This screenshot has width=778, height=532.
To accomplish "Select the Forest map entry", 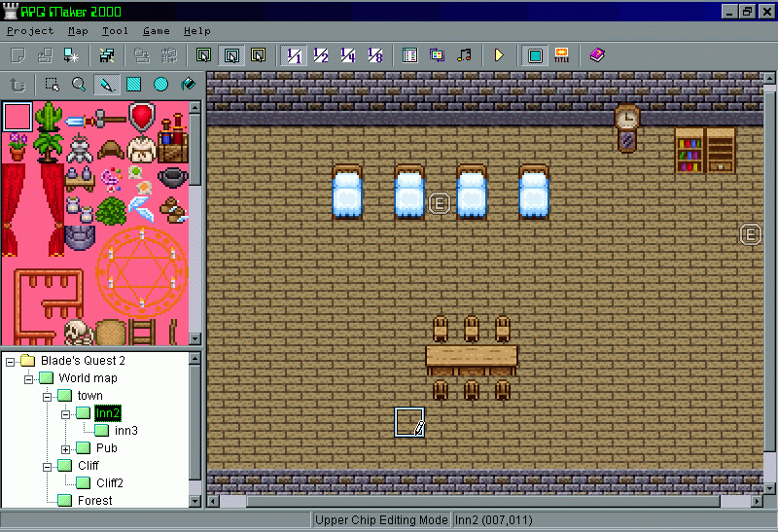I will [x=94, y=500].
